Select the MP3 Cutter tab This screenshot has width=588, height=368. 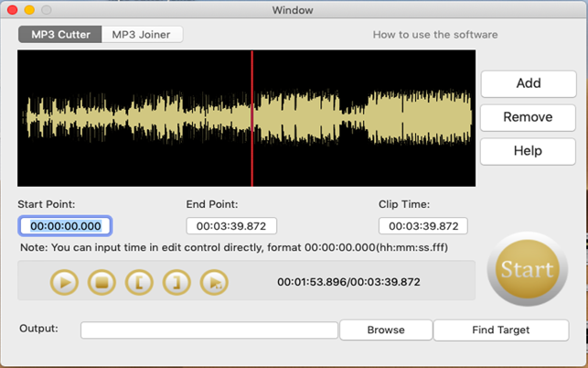pos(60,35)
